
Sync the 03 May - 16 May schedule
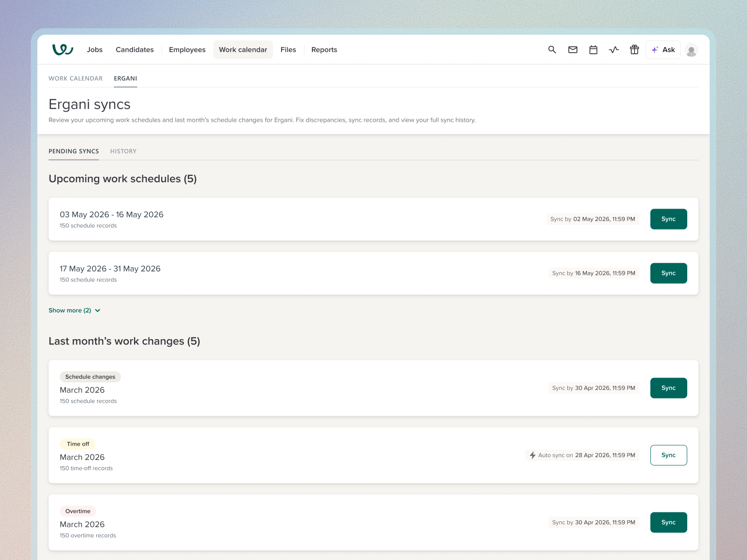pyautogui.click(x=669, y=219)
